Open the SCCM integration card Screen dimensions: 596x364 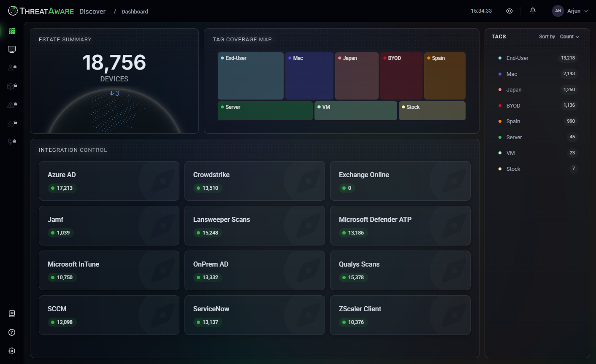click(x=109, y=315)
